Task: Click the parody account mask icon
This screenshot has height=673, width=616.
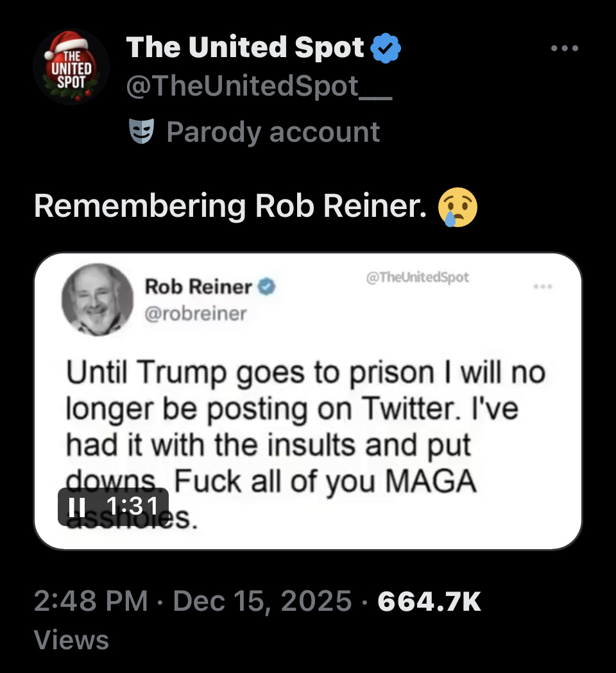Action: [x=142, y=132]
